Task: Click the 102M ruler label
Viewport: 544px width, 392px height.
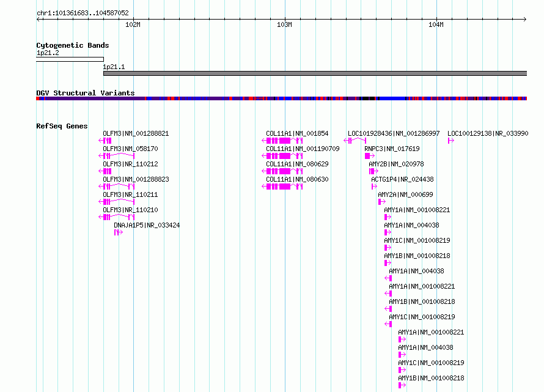Action: [133, 24]
